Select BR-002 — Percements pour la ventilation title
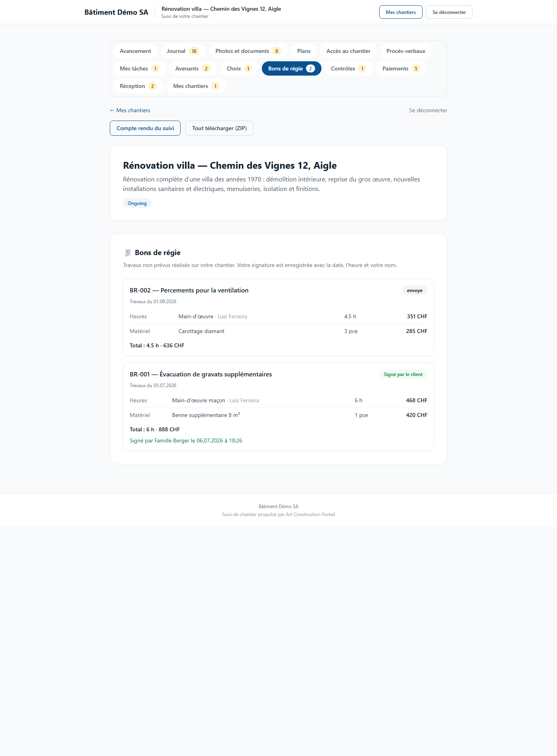557x756 pixels. coord(189,290)
